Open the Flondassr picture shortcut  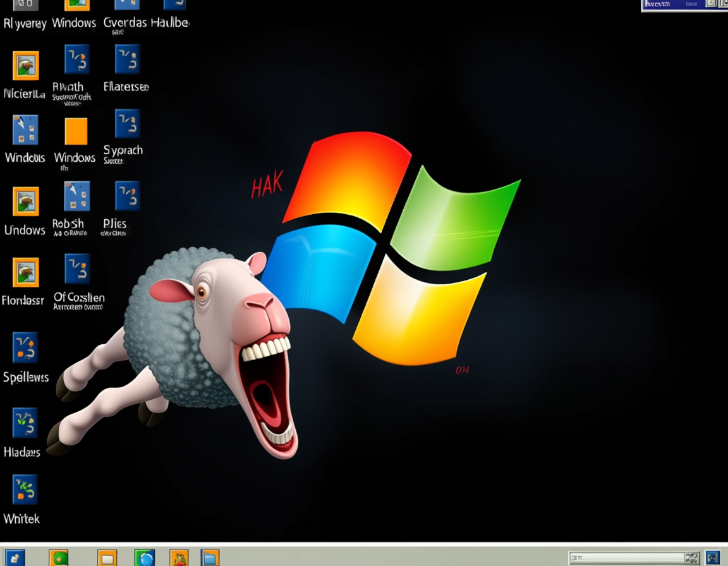click(x=25, y=272)
